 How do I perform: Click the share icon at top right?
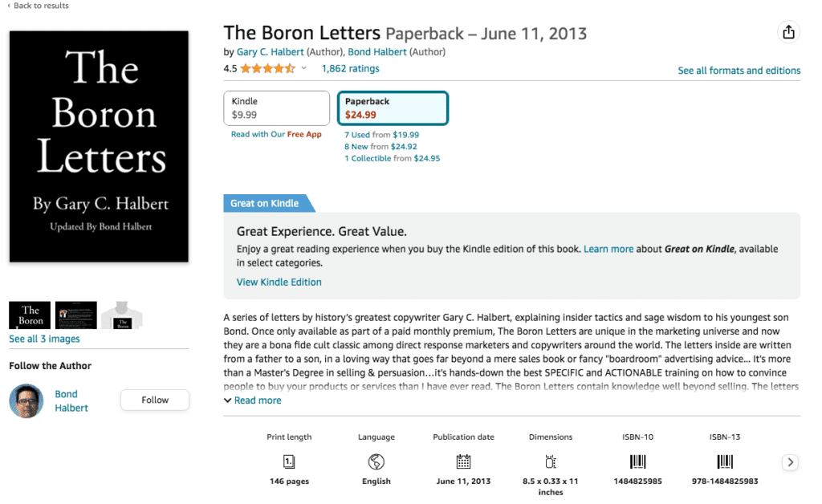pos(788,32)
